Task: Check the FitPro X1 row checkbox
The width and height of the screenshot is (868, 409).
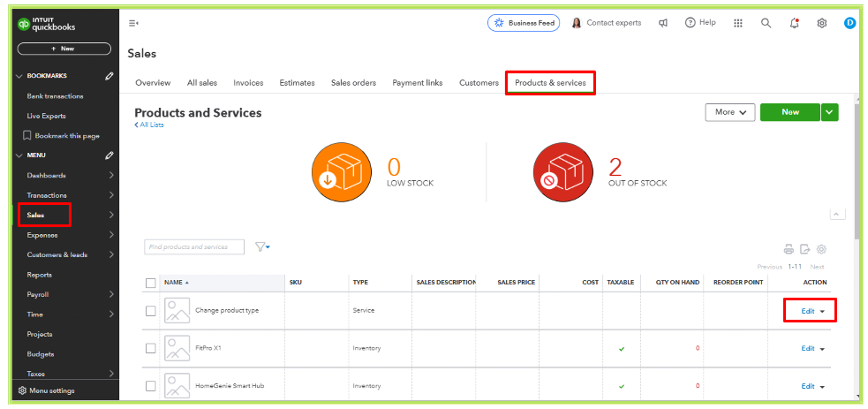Action: coord(151,348)
